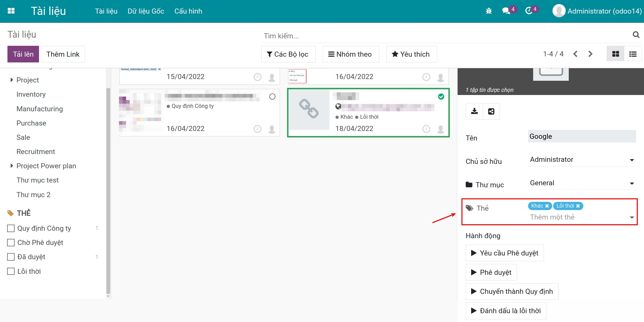
Task: Expand the Project folder
Action: (12, 80)
